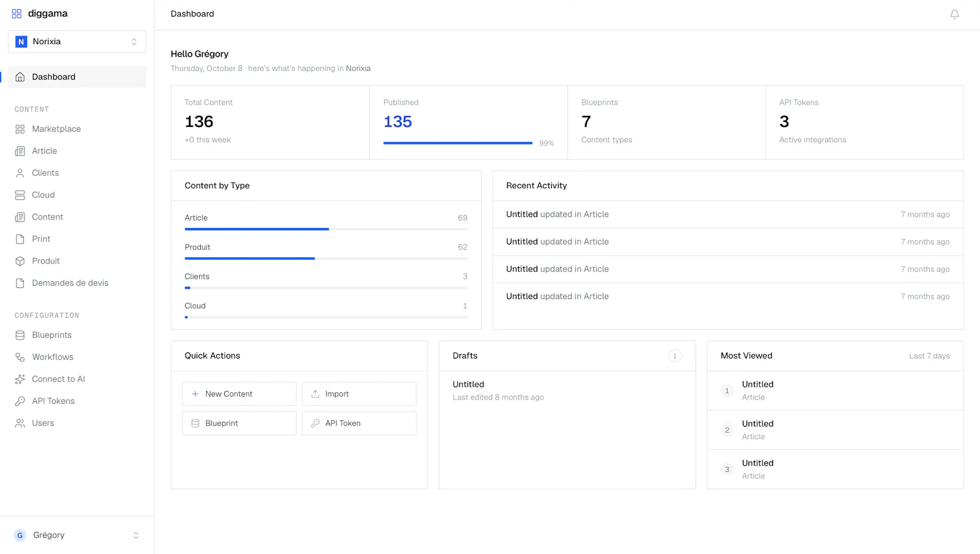Click the Import quick action button

[360, 394]
